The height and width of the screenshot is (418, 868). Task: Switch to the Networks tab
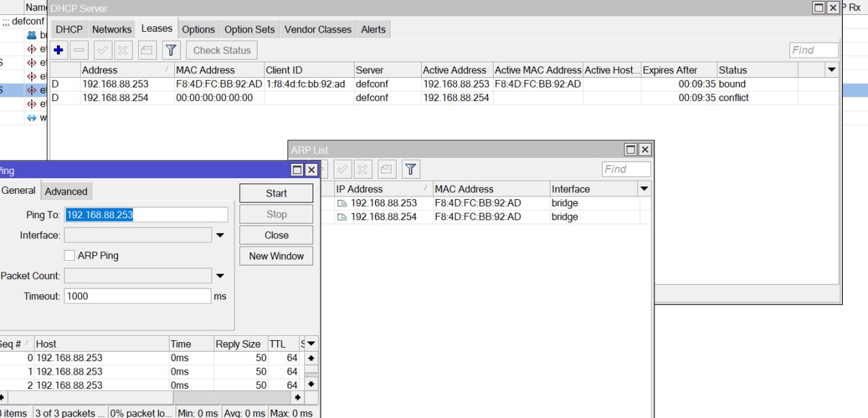112,29
